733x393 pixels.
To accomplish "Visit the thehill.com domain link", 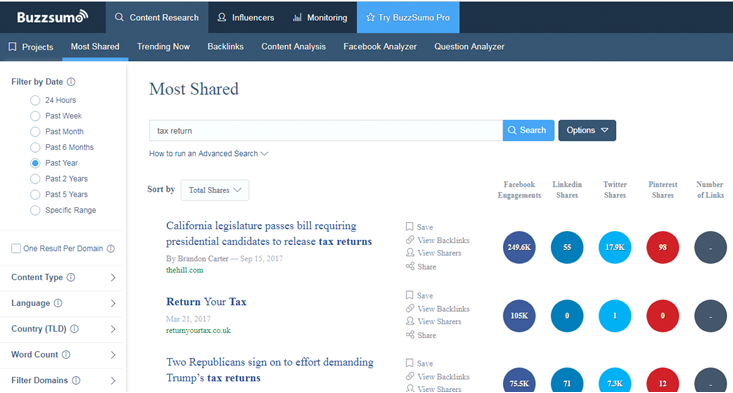I will (185, 270).
